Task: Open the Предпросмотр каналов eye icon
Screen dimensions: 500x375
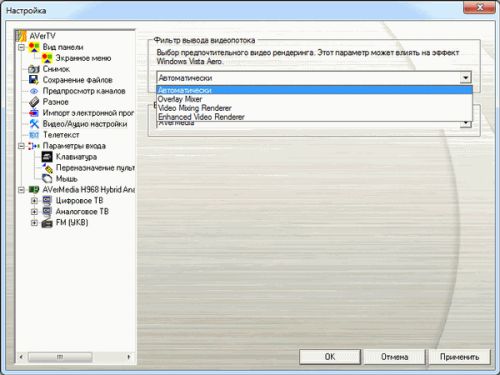Action: 34,91
